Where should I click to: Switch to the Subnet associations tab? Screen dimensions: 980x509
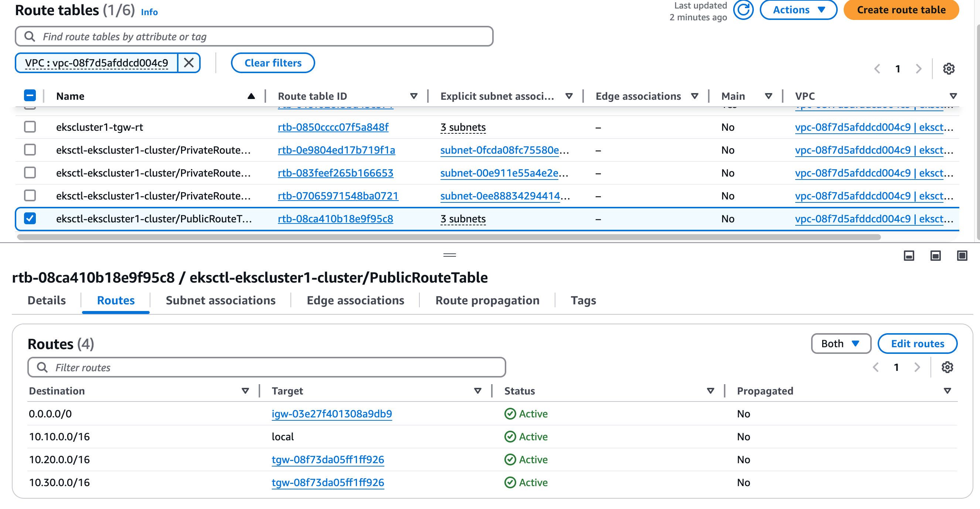[x=220, y=300]
